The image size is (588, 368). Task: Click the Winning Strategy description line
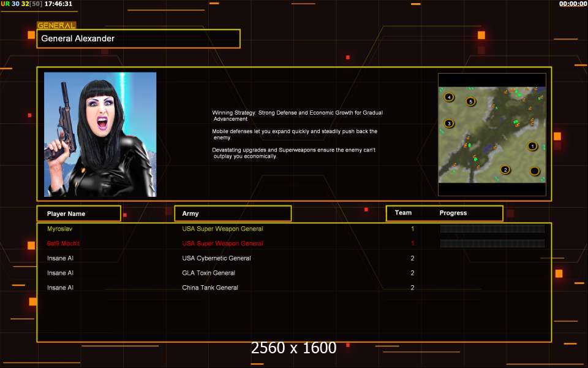pyautogui.click(x=298, y=116)
